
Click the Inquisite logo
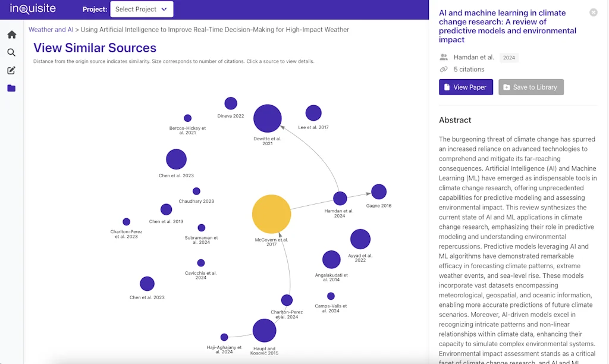(33, 9)
